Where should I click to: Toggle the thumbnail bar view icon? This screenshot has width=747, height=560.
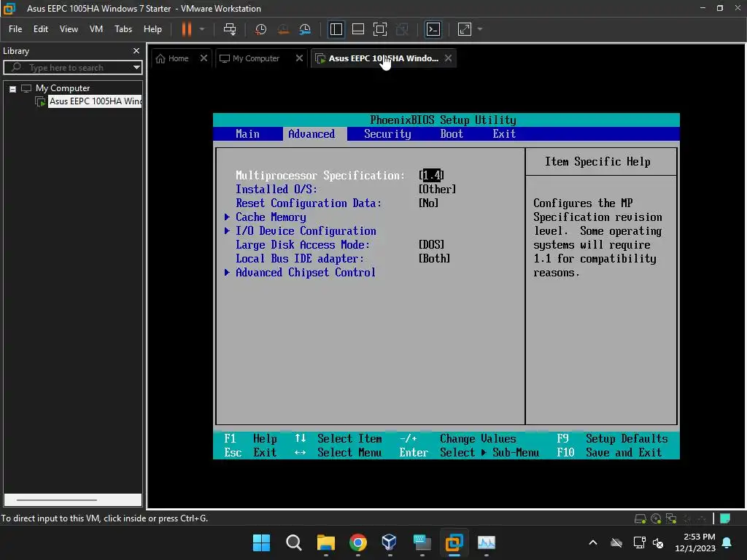pos(357,29)
